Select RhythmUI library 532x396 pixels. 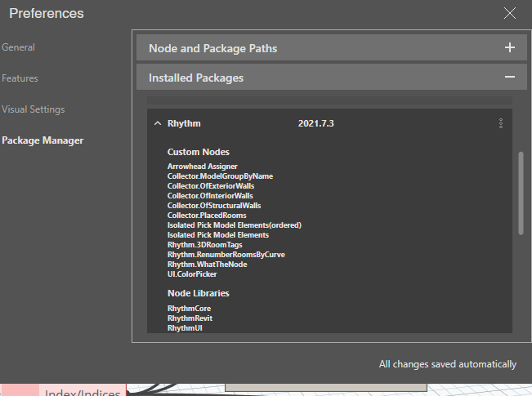(185, 328)
